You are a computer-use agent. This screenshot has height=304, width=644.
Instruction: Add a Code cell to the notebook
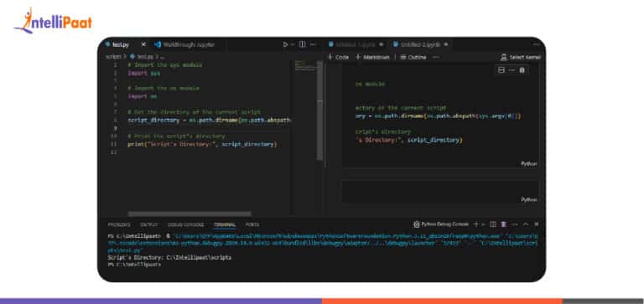tap(339, 58)
